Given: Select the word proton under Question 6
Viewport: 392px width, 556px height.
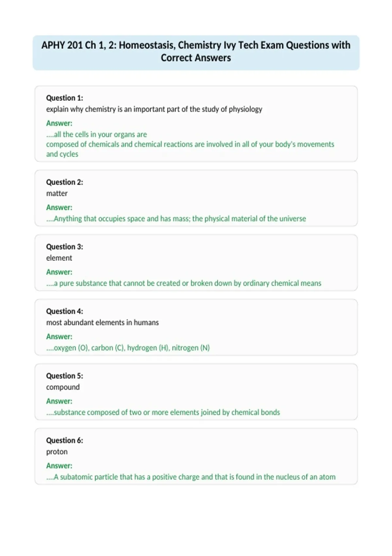Looking at the screenshot, I should [x=57, y=452].
